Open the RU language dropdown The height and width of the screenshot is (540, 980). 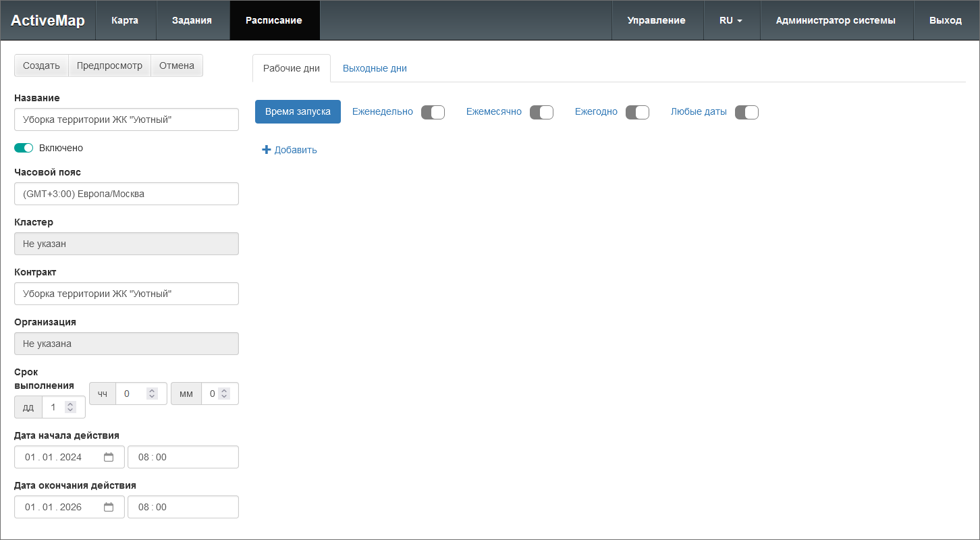[x=731, y=20]
